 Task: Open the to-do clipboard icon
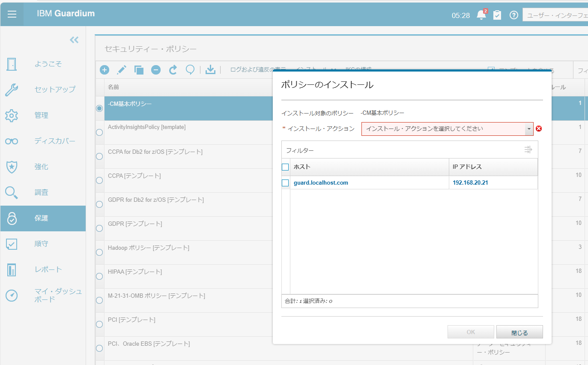click(x=497, y=15)
